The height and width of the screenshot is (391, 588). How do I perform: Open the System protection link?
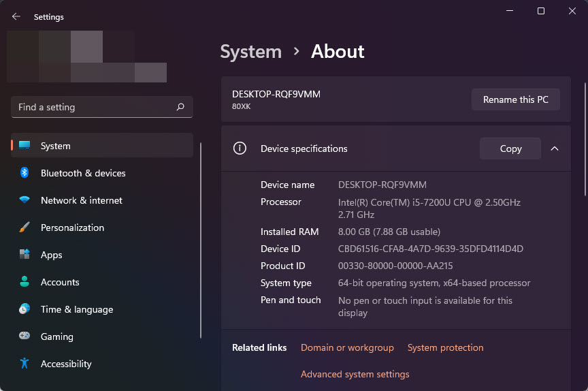click(x=446, y=347)
